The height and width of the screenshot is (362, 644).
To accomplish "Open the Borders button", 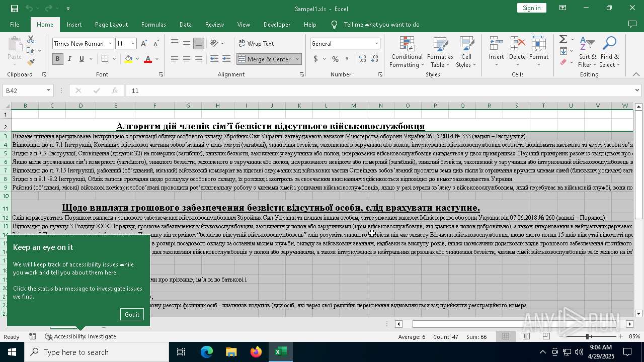I will click(x=104, y=59).
